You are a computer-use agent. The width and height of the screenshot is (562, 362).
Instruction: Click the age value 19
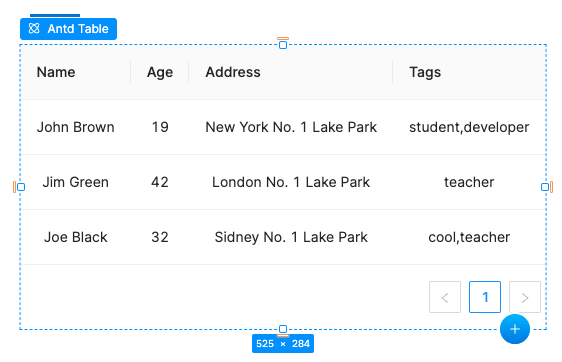pyautogui.click(x=160, y=127)
